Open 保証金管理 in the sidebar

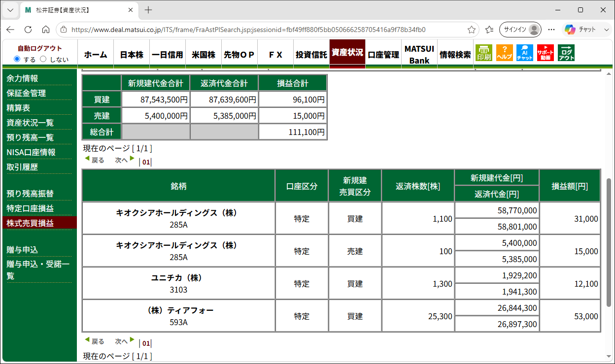click(x=26, y=93)
